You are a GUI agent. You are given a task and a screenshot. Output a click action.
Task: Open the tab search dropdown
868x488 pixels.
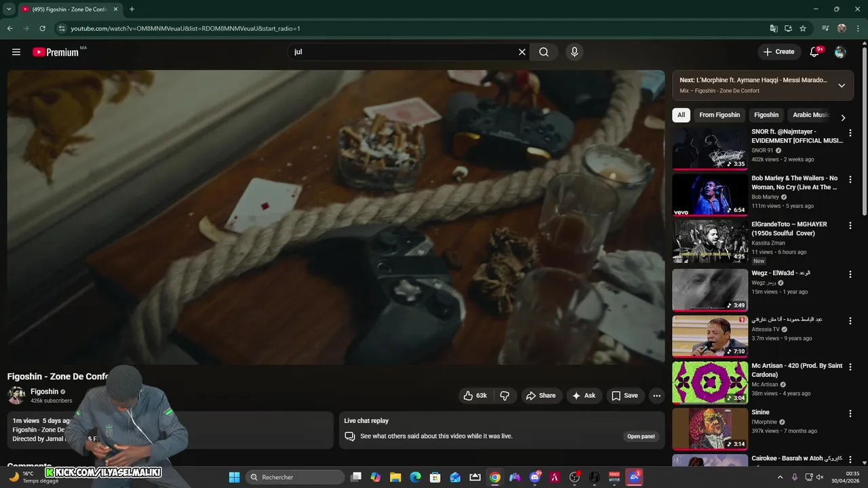click(9, 9)
